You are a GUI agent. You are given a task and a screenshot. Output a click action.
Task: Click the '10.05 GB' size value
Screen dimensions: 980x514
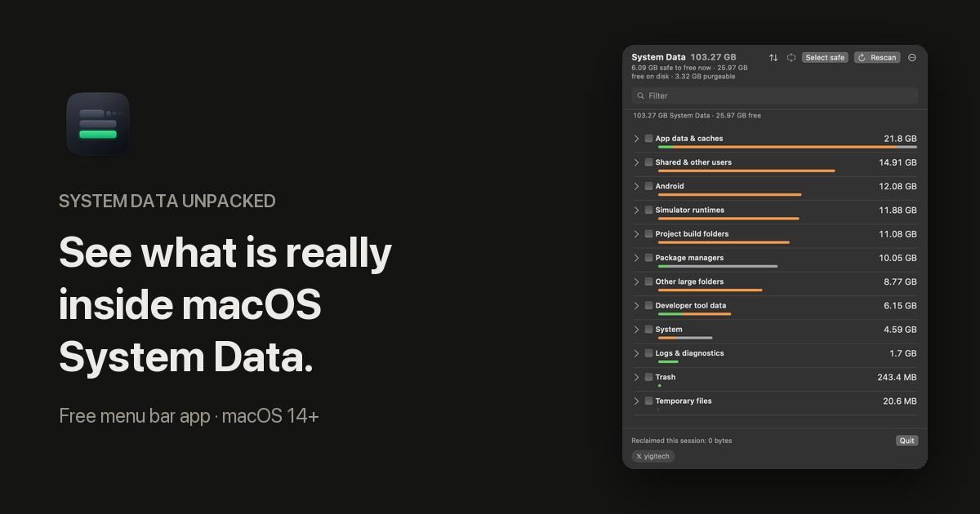tap(898, 258)
